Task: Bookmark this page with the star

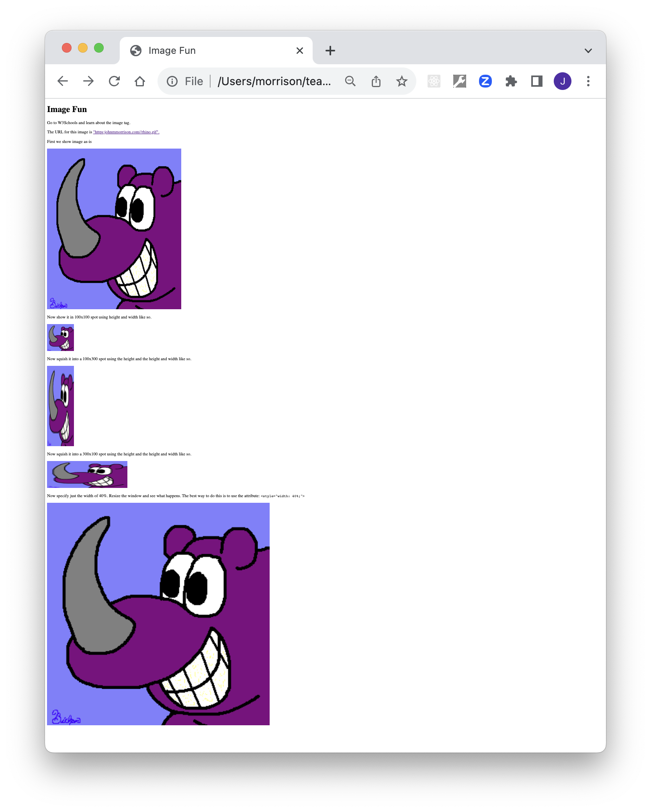Action: [x=402, y=82]
